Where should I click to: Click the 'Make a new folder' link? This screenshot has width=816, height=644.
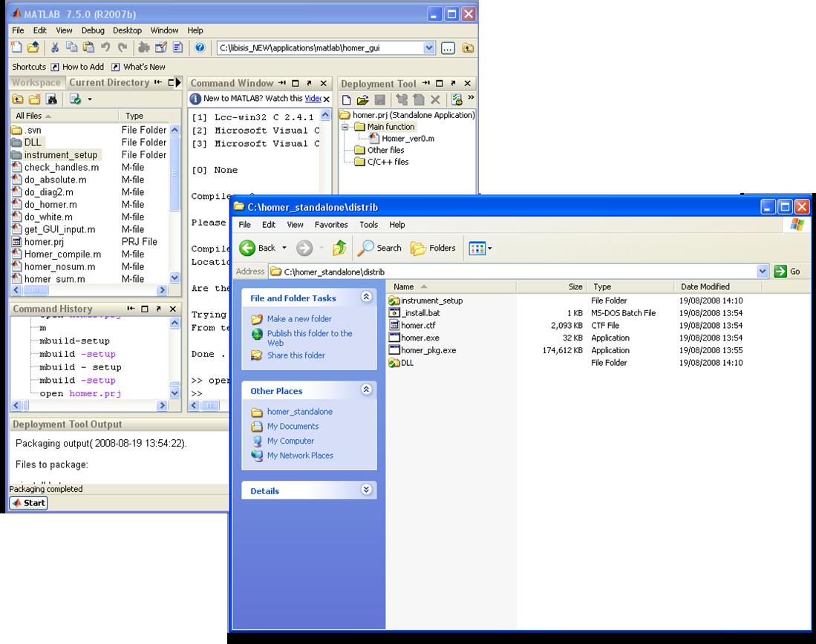coord(298,319)
